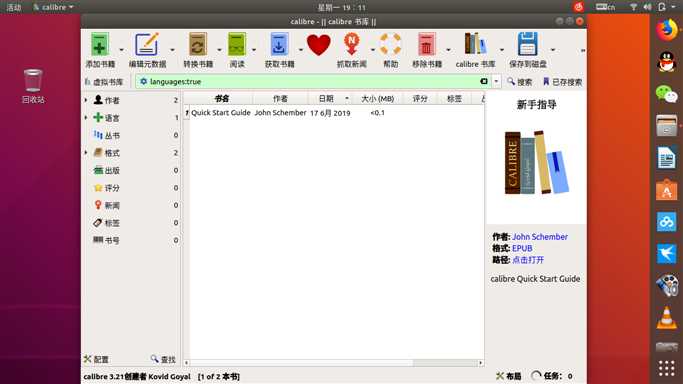This screenshot has height=384, width=683.
Task: Click the Convert books icon
Action: tap(198, 44)
